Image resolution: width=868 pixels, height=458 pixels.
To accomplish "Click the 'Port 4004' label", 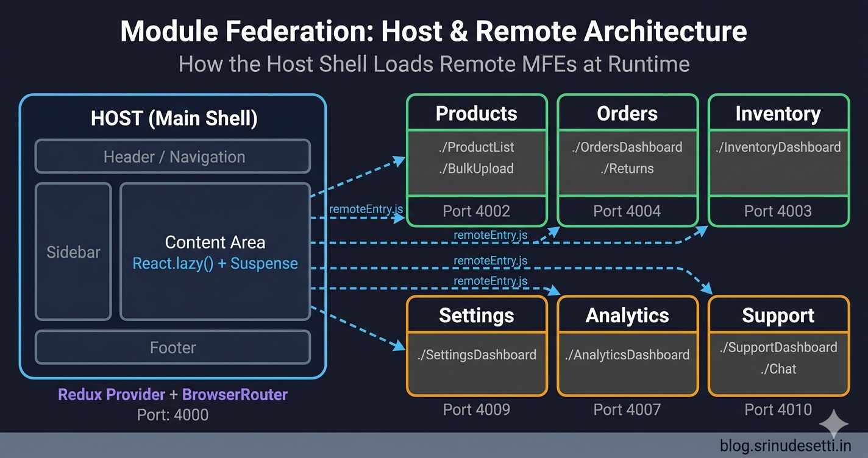I will pyautogui.click(x=627, y=211).
